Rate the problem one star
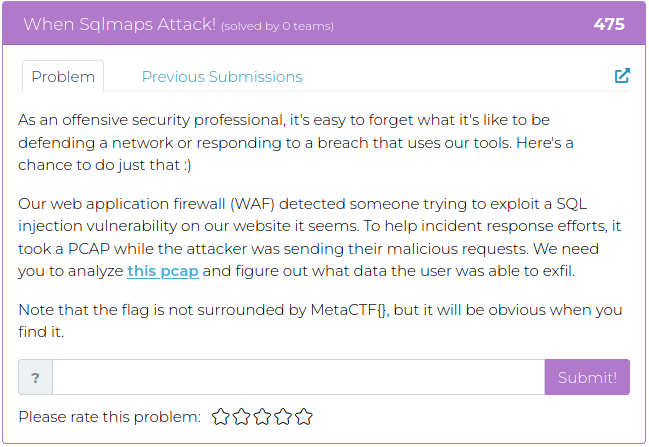This screenshot has height=447, width=649. coord(221,417)
